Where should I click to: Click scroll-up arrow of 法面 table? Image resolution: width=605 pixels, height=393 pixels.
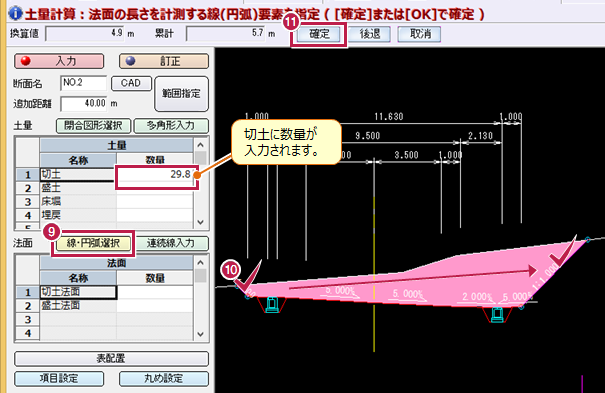[x=200, y=263]
